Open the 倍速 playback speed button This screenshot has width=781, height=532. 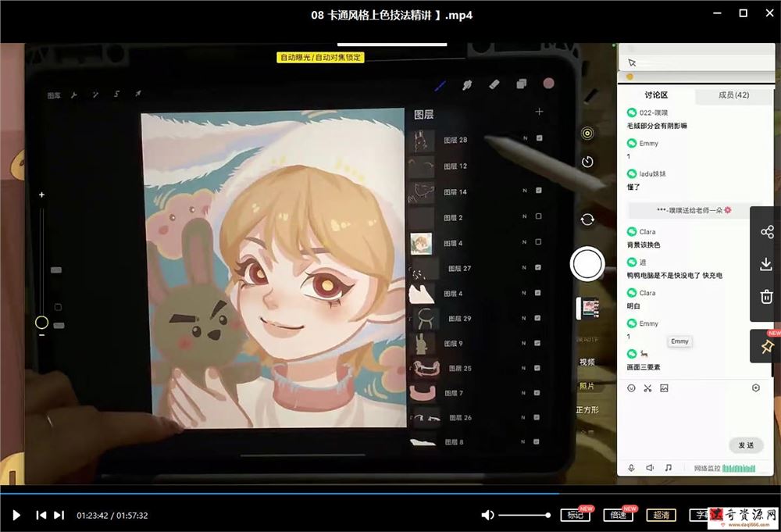[618, 515]
